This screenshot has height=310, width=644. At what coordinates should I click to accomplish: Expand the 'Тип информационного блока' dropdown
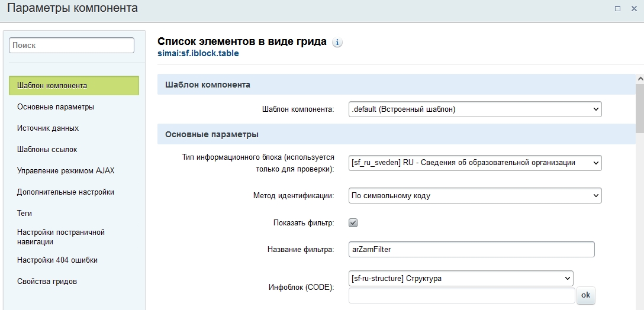point(475,163)
